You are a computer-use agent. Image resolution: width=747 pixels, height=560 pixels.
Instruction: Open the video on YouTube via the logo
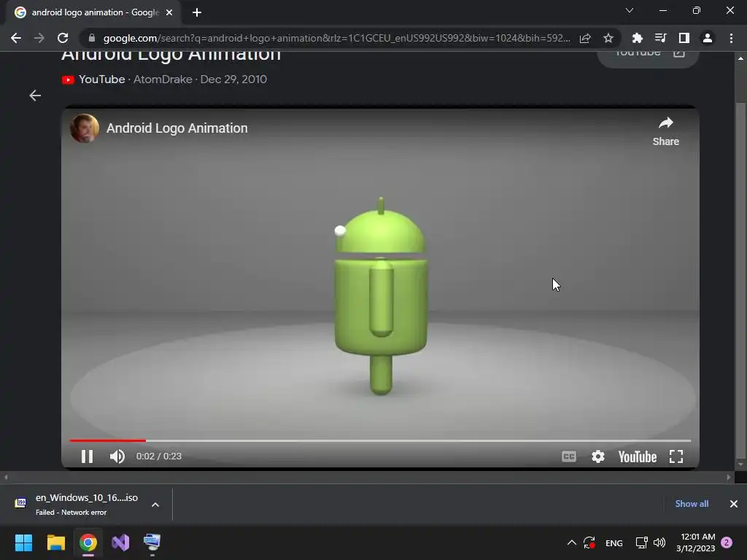coord(638,456)
